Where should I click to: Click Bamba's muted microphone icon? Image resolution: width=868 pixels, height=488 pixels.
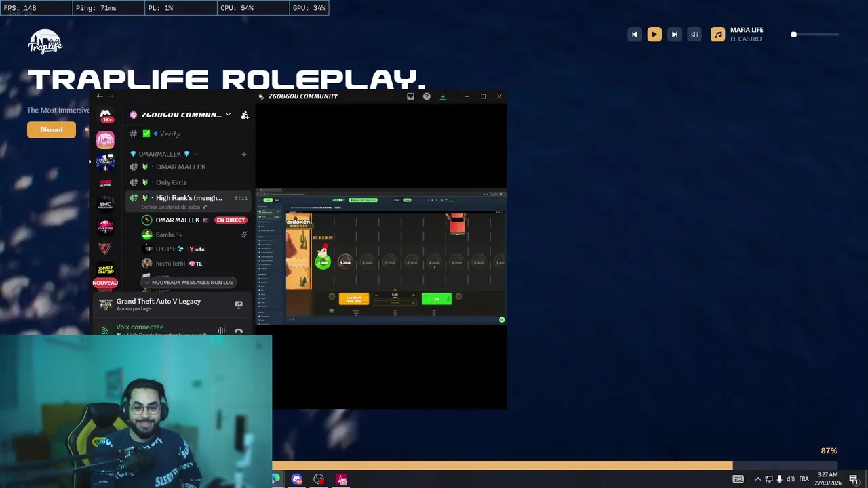point(243,235)
